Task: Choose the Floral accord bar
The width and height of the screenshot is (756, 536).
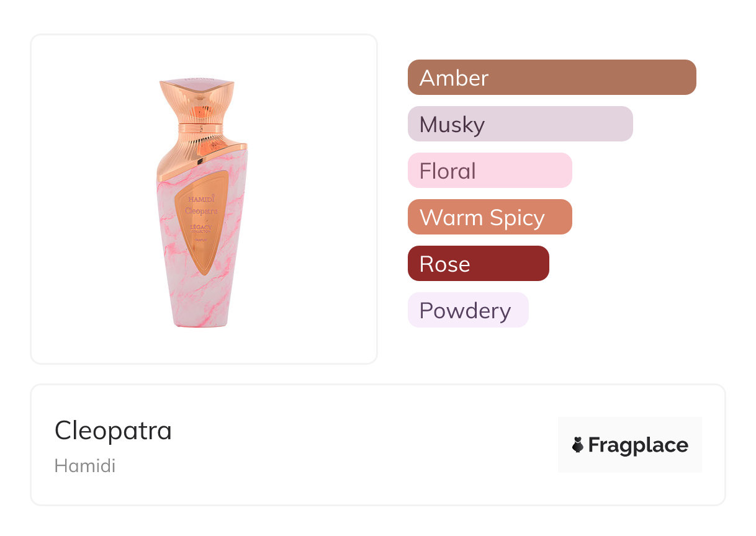Action: point(489,171)
